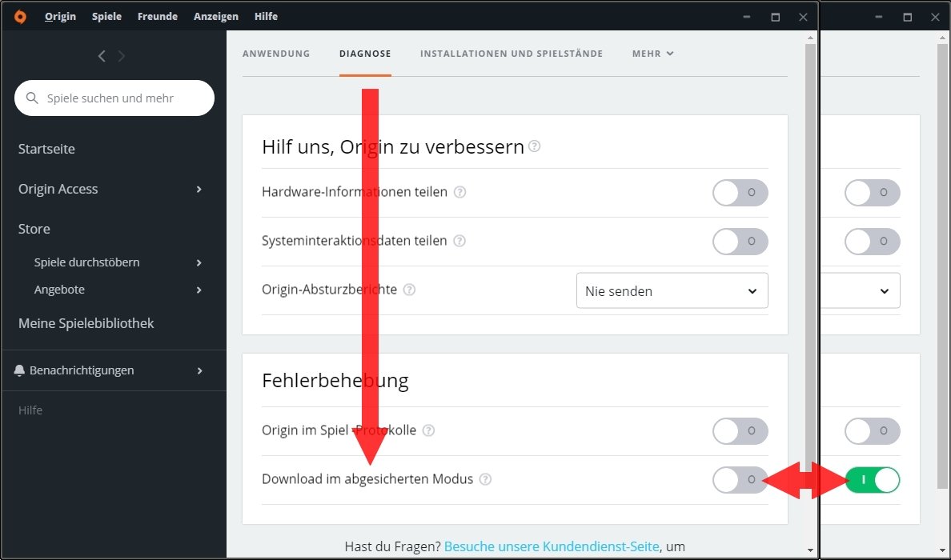Open help icon for Origin im Spiel-Protokolle

point(429,431)
